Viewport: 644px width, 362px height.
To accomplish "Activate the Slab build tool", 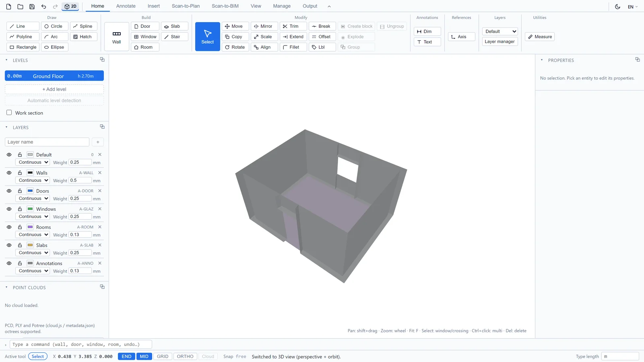I will coord(175,26).
